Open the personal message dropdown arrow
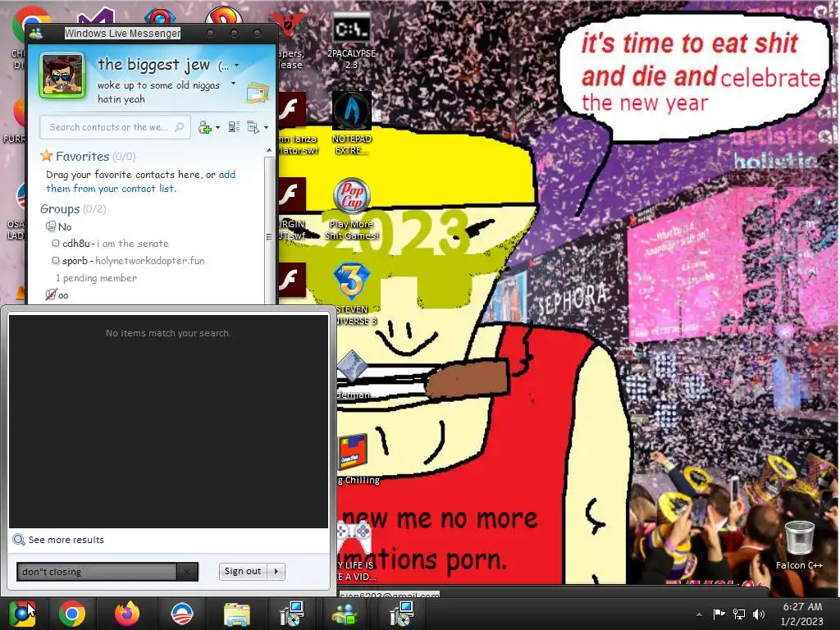 [233, 83]
